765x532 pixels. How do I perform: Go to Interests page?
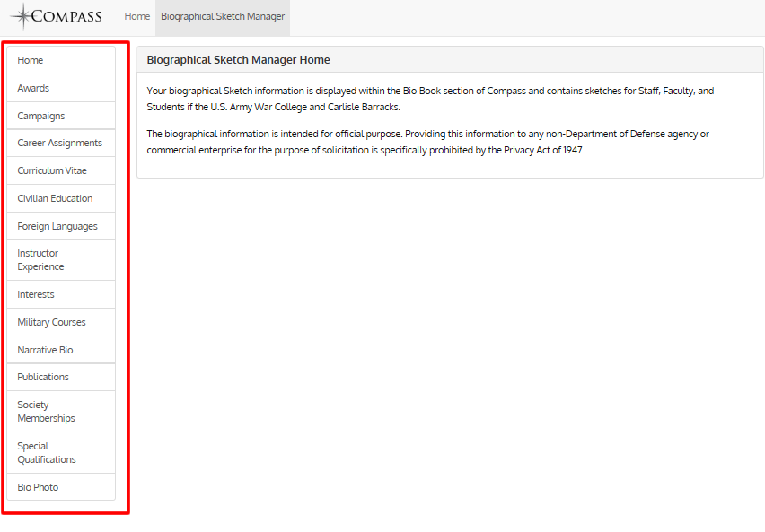click(x=61, y=294)
